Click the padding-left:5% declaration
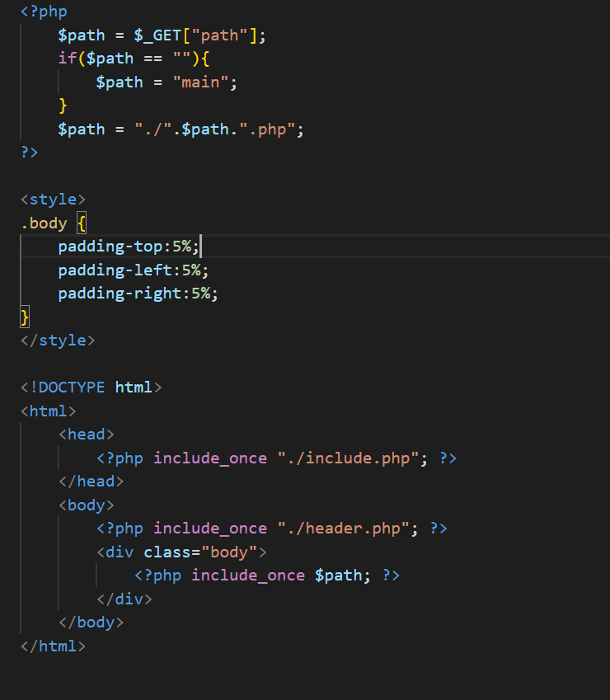 pyautogui.click(x=133, y=270)
